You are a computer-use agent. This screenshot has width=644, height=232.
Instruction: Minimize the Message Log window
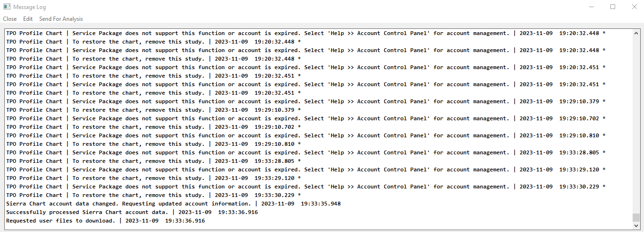(x=591, y=7)
